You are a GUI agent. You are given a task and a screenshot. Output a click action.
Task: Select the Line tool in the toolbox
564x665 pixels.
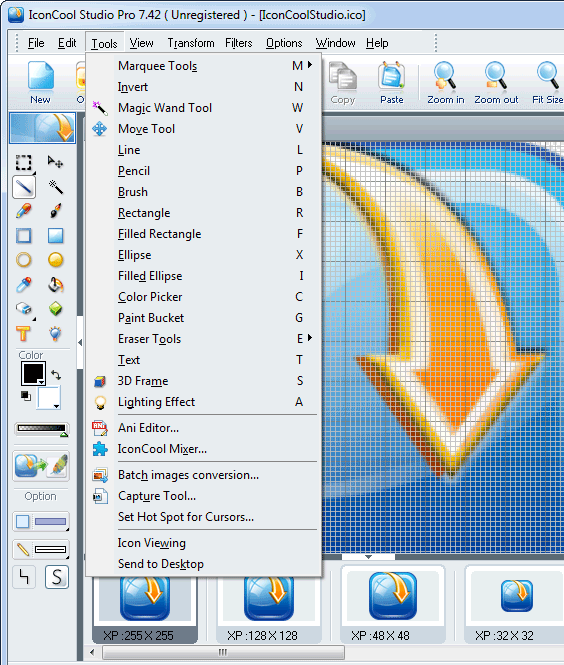point(24,187)
